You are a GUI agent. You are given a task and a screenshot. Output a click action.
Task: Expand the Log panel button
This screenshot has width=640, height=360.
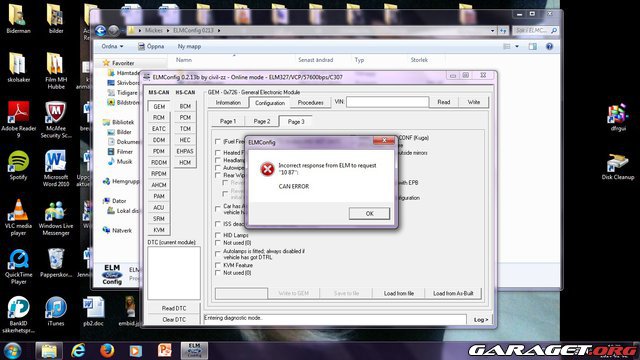[x=480, y=320]
